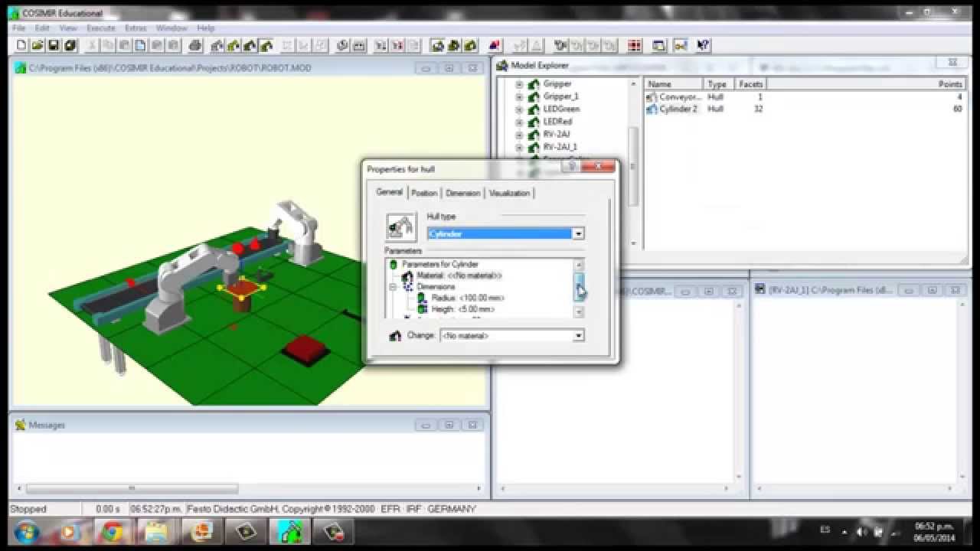
Task: Expand the RV-2AJ tree node
Action: [519, 135]
